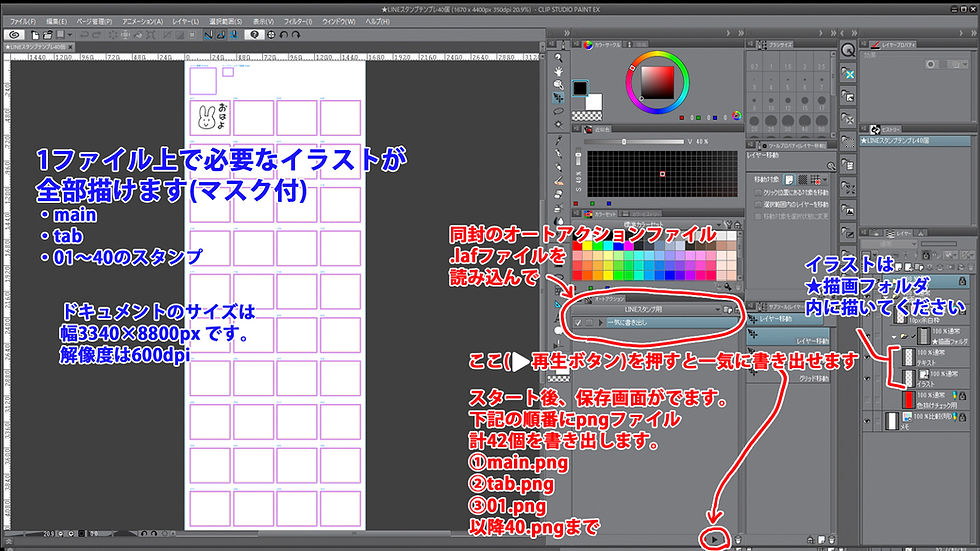
Task: Open the レイヤー(L) menu
Action: 186,21
